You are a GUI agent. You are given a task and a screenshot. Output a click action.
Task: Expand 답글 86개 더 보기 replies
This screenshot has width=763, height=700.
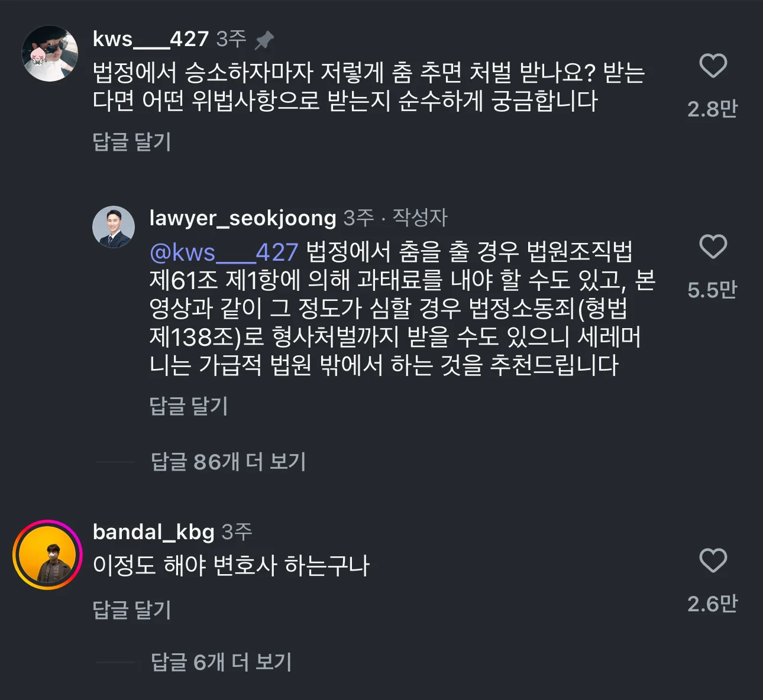coord(228,461)
